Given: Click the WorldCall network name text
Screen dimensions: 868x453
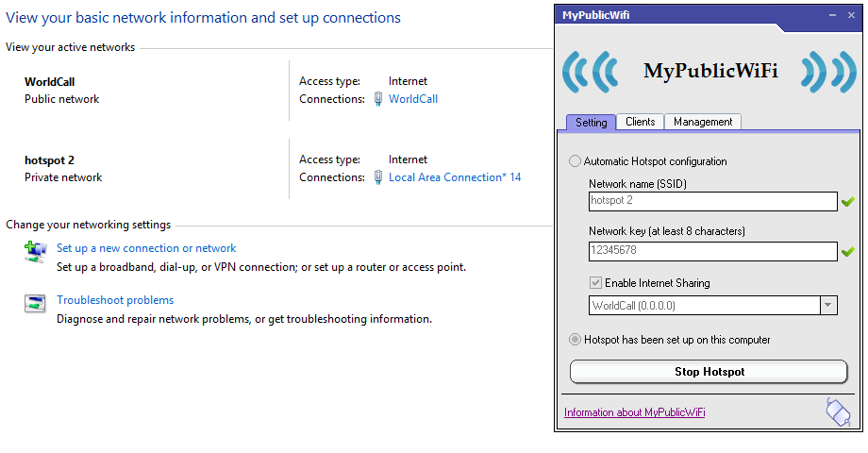Looking at the screenshot, I should pos(49,82).
